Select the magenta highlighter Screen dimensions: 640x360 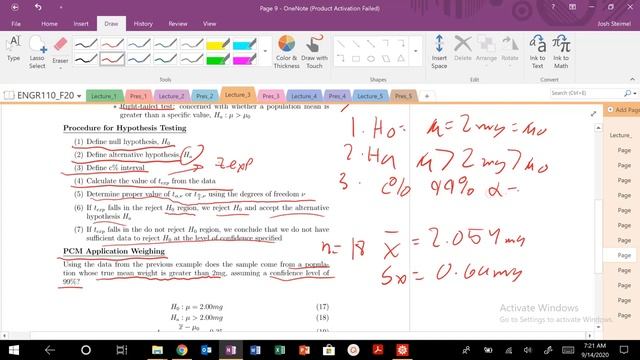(244, 59)
